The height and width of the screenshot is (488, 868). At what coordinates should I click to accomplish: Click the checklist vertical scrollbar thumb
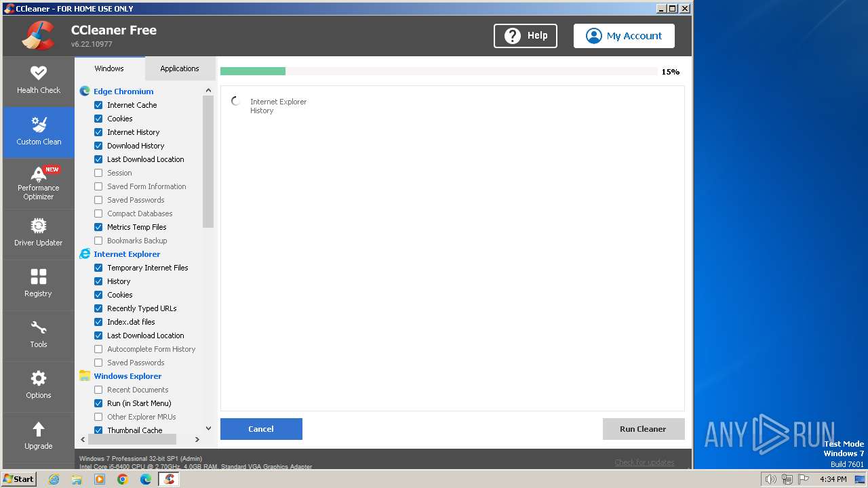(208, 161)
